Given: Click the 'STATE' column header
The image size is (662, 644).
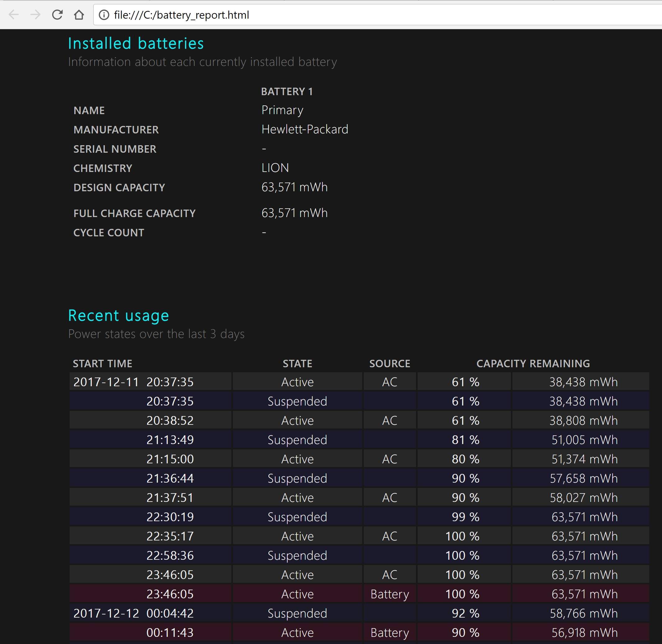Looking at the screenshot, I should [297, 363].
